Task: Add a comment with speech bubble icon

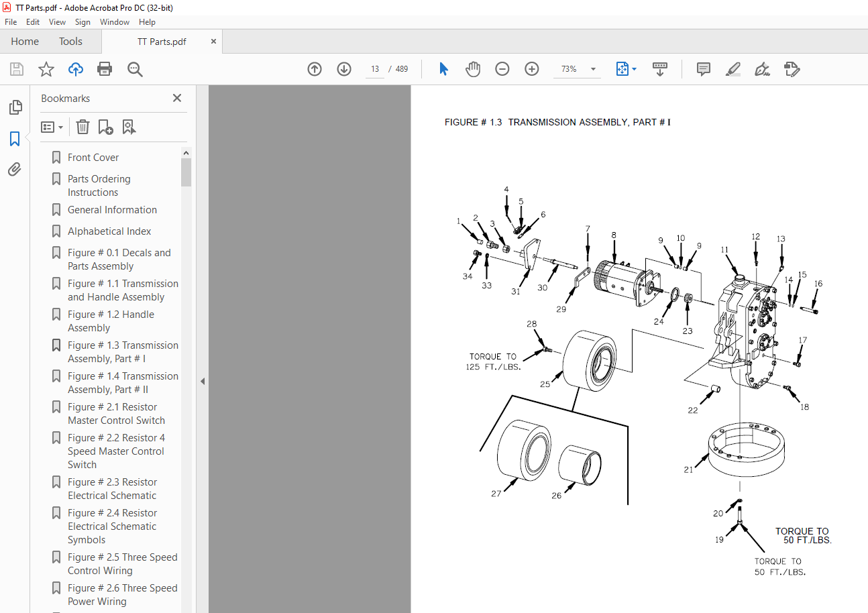Action: (x=704, y=69)
